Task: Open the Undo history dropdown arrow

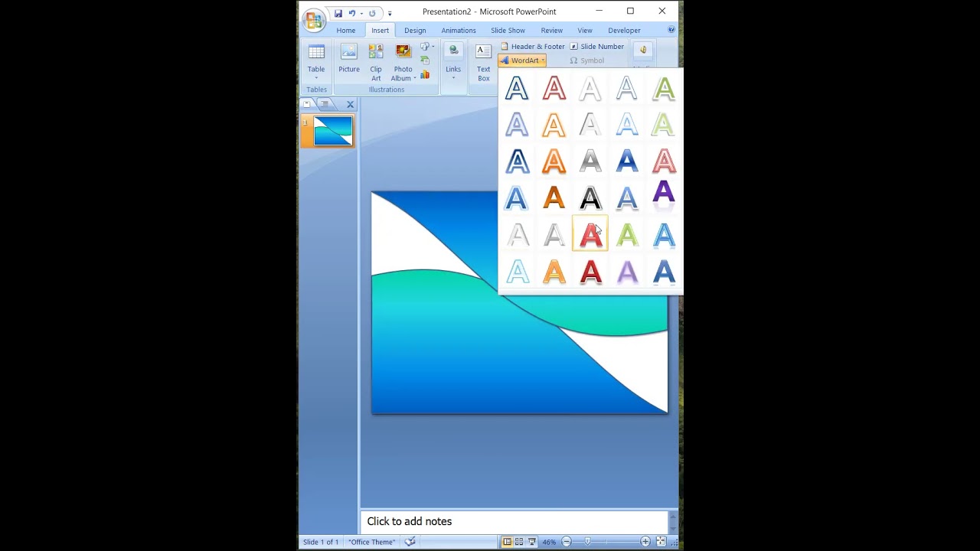Action: point(361,13)
